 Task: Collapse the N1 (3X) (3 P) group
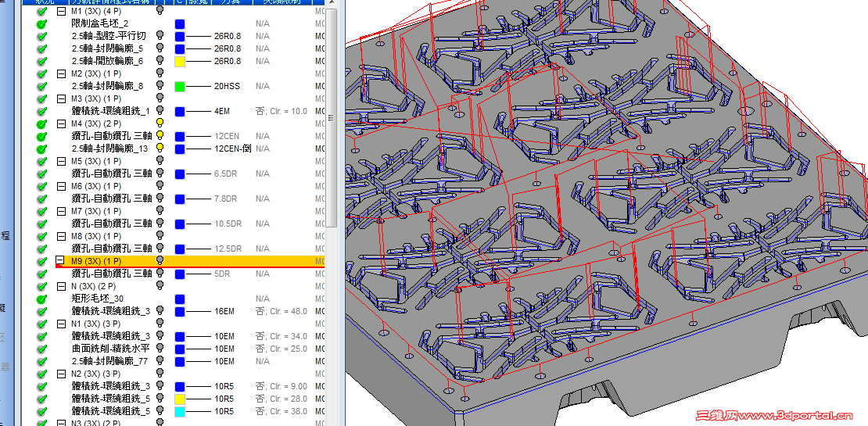click(62, 323)
